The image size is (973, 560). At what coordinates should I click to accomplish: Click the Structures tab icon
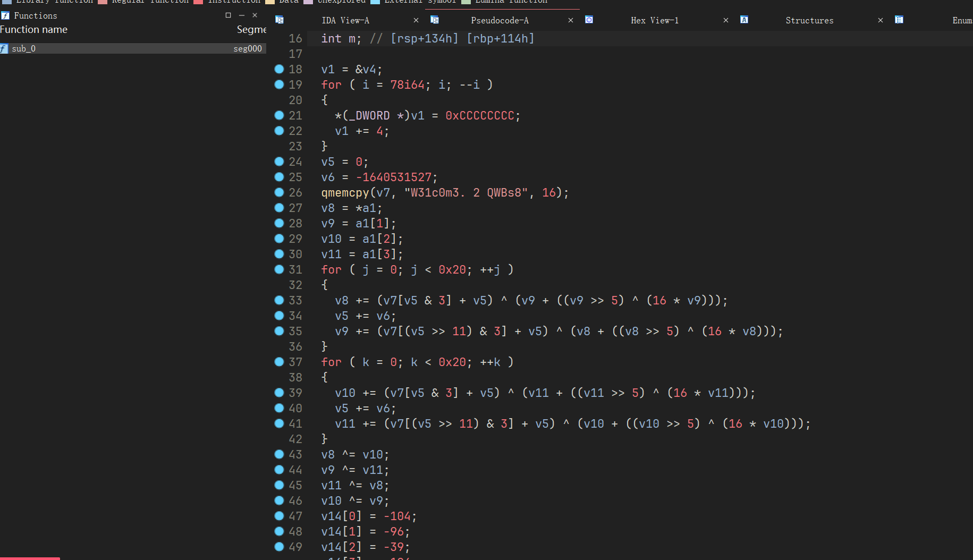click(744, 20)
